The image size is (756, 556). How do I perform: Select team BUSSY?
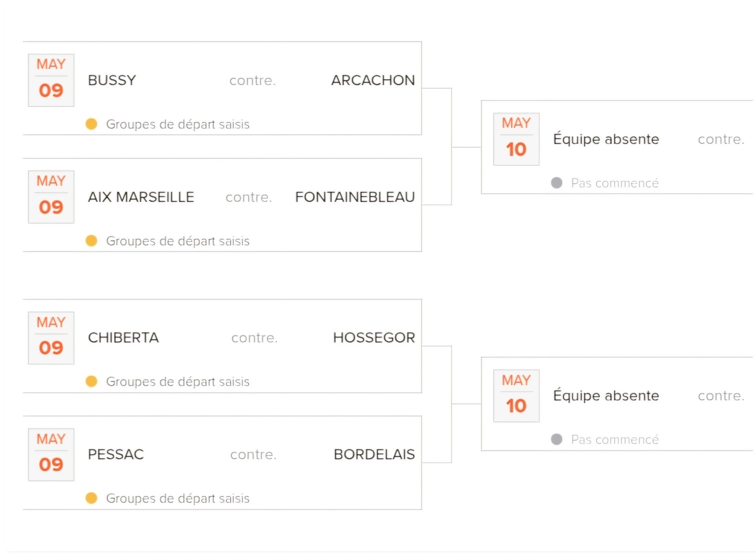point(112,80)
